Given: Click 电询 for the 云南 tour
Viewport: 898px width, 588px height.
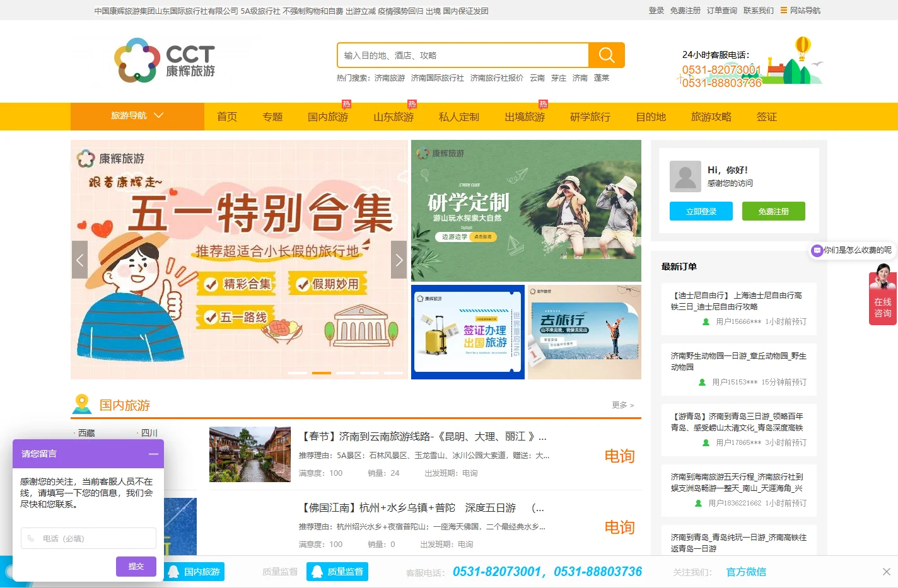Looking at the screenshot, I should pyautogui.click(x=619, y=456).
